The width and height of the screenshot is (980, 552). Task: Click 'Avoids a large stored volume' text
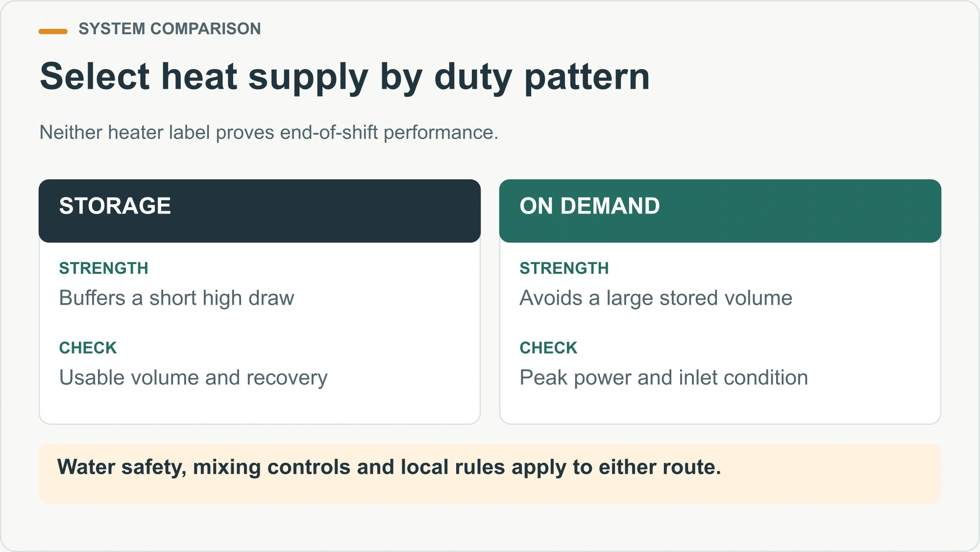(x=656, y=298)
